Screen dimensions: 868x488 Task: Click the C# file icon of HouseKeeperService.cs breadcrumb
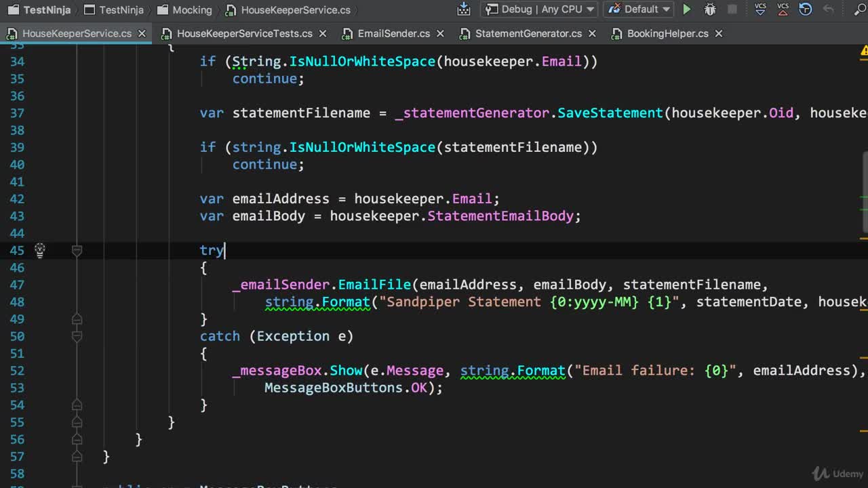click(x=231, y=9)
